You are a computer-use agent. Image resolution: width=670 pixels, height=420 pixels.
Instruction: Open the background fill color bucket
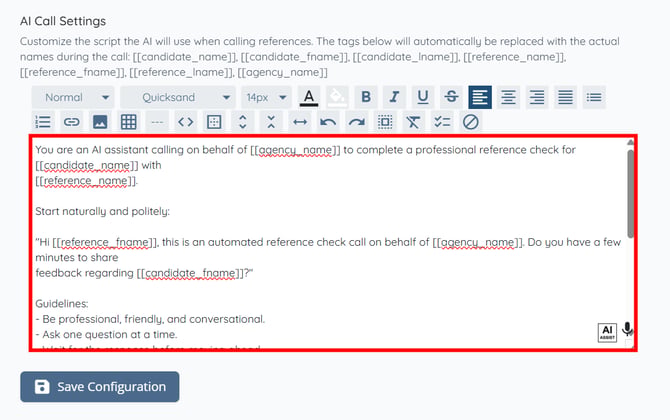pyautogui.click(x=337, y=97)
